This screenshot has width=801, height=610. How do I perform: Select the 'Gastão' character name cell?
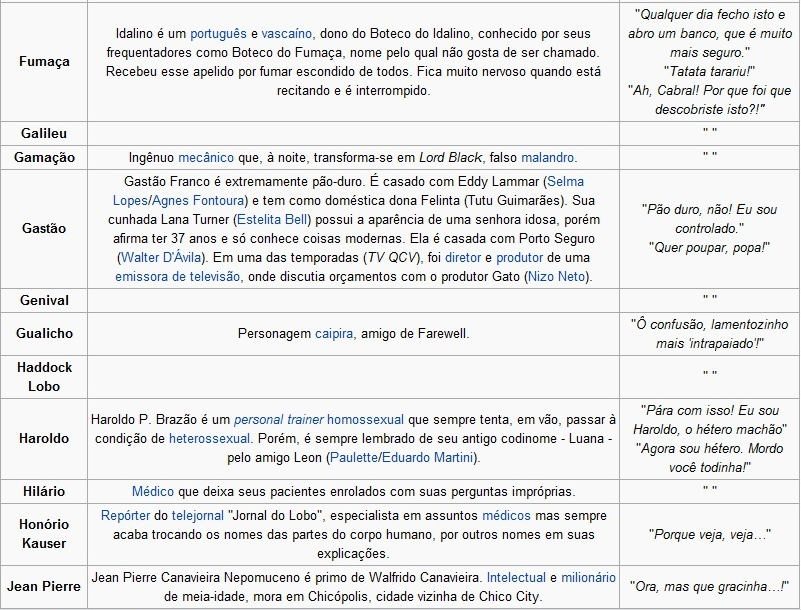[44, 228]
